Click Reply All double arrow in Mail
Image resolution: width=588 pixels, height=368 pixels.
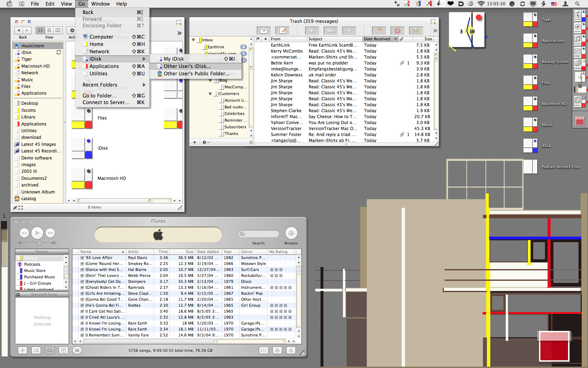coord(330,31)
